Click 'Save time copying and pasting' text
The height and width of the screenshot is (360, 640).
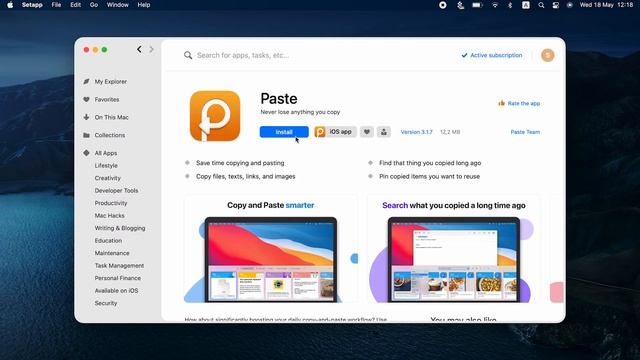(x=240, y=163)
